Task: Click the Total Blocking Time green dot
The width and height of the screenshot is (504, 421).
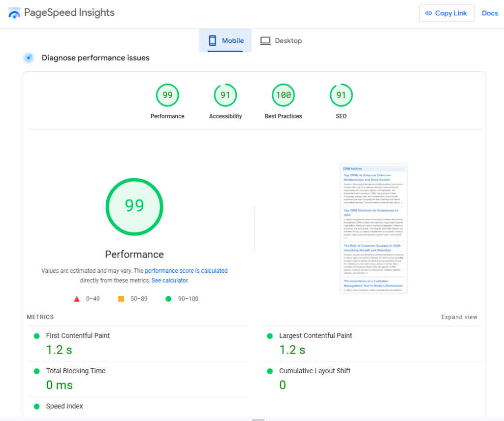Action: click(x=36, y=371)
